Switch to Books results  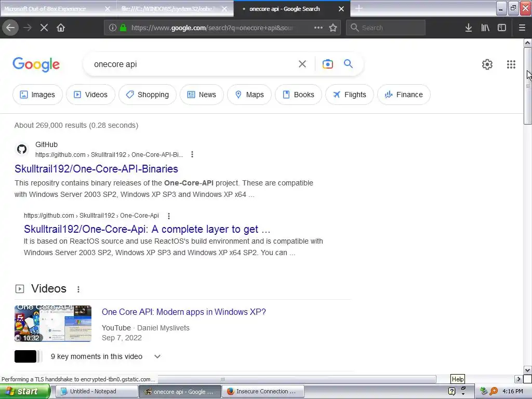(x=299, y=95)
